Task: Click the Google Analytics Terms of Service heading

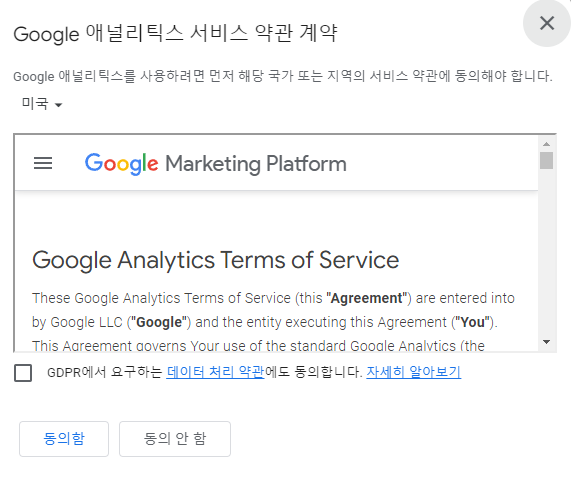Action: click(216, 261)
